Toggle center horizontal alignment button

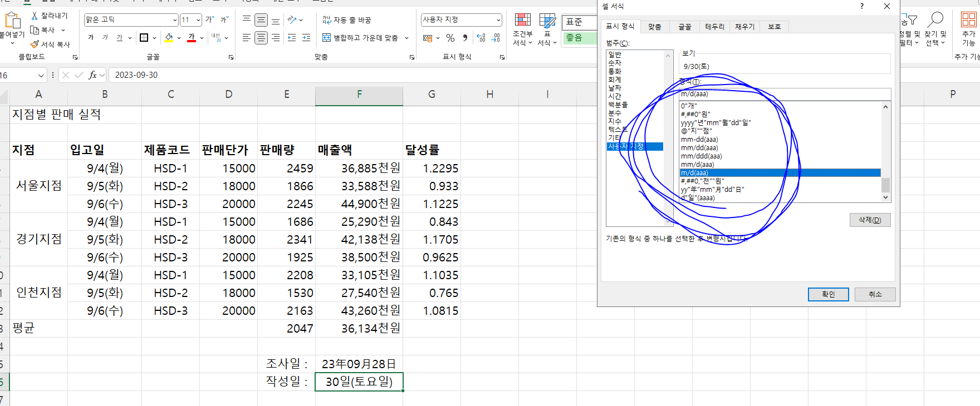(261, 38)
